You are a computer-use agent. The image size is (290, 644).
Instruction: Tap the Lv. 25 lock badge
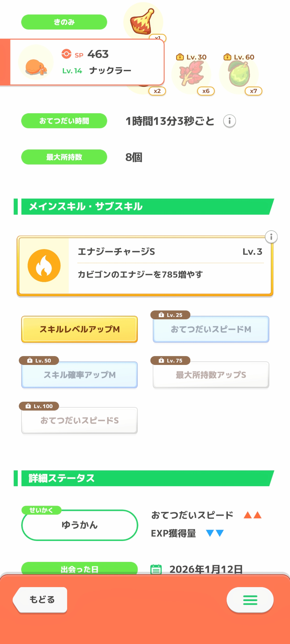coord(171,315)
